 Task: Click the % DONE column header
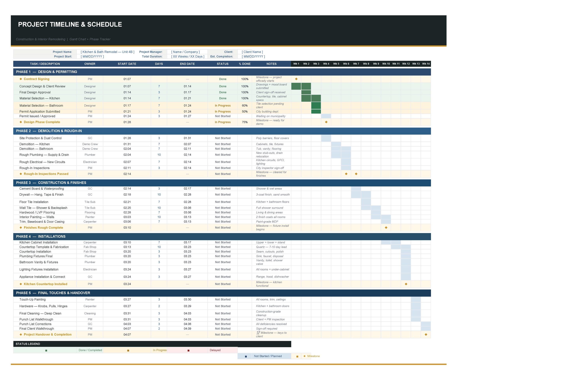(x=245, y=64)
